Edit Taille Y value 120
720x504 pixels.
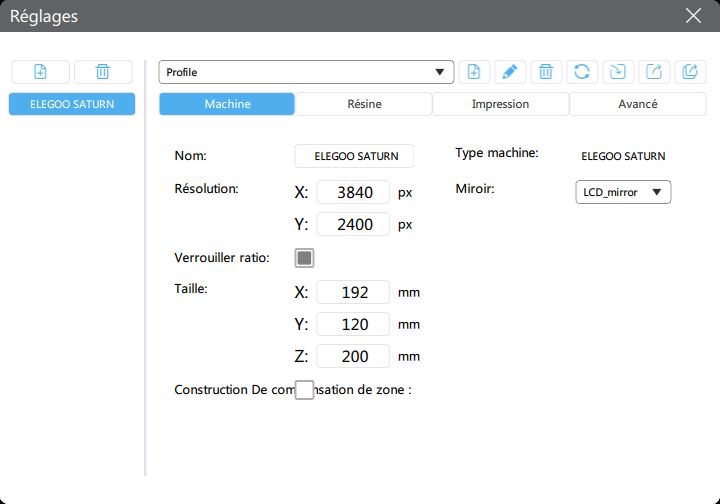coord(353,324)
